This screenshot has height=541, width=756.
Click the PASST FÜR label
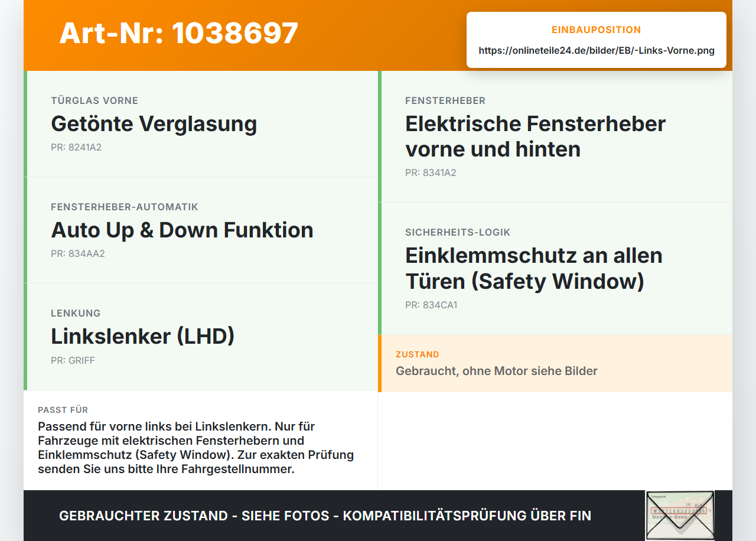(63, 410)
